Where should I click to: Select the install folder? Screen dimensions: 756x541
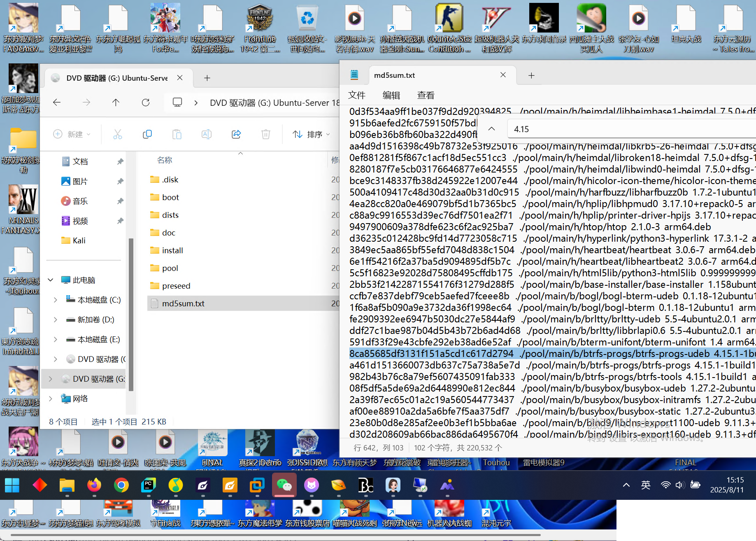243,250
